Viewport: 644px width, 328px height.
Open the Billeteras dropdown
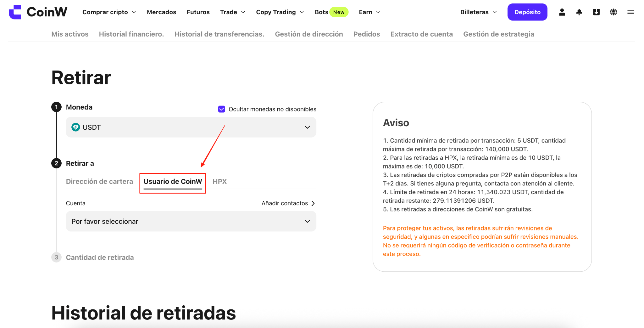coord(479,12)
